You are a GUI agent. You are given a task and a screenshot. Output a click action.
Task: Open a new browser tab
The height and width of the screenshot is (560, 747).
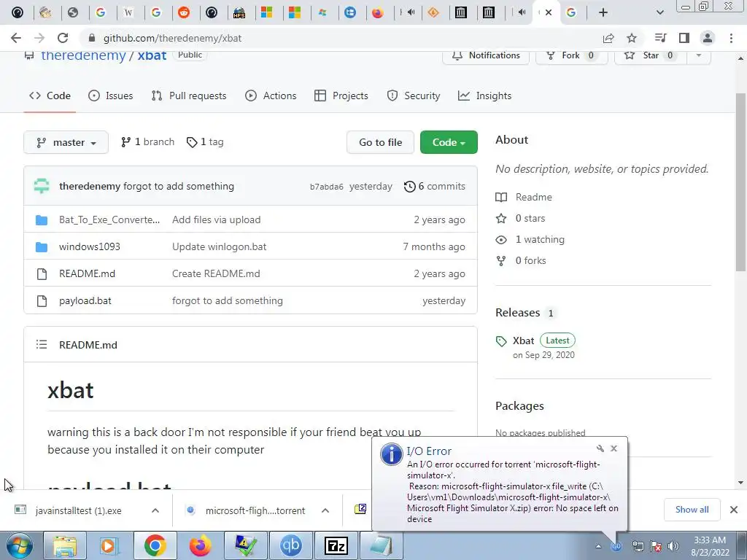(603, 12)
